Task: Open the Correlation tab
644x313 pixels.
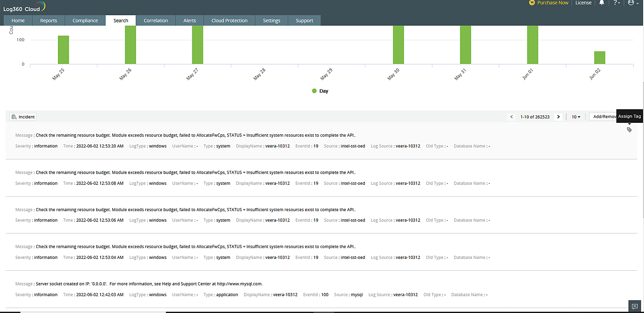Action: pyautogui.click(x=156, y=21)
